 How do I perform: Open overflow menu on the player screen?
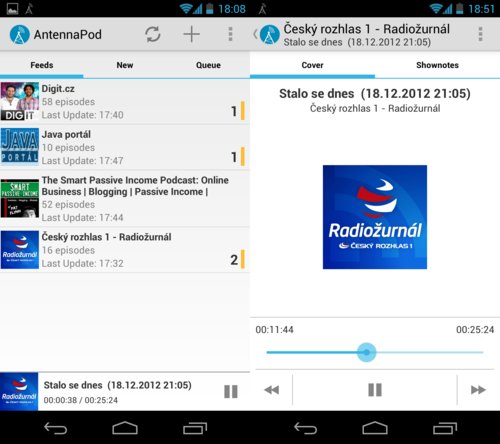480,34
